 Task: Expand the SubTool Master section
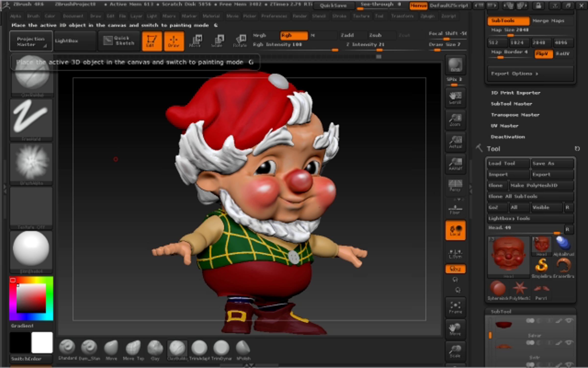(x=511, y=104)
